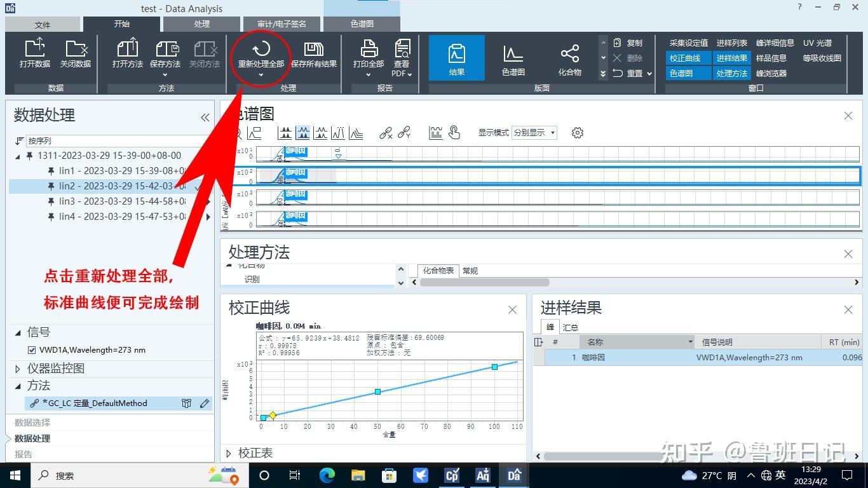Viewport: 868px width, 488px height.
Task: Collapse the 数据处理 panel with double chevron
Action: pos(205,118)
